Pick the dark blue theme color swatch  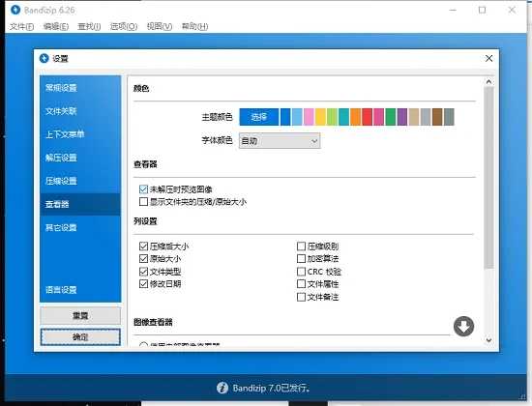(x=285, y=117)
